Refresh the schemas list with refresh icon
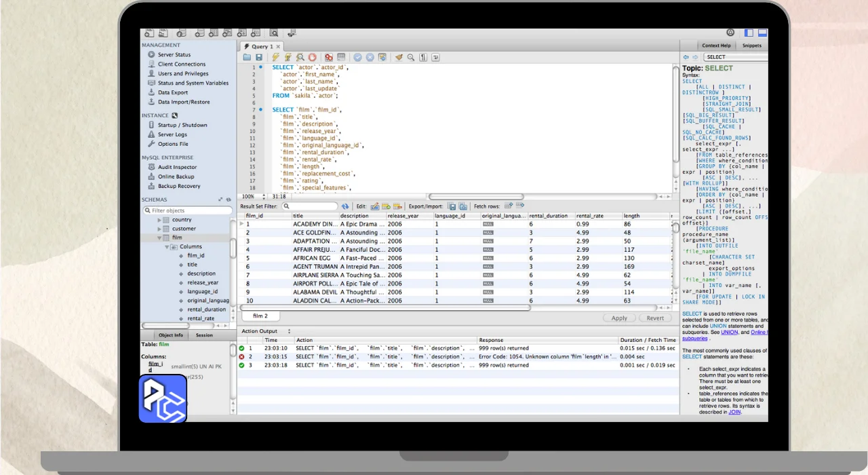 [x=229, y=199]
